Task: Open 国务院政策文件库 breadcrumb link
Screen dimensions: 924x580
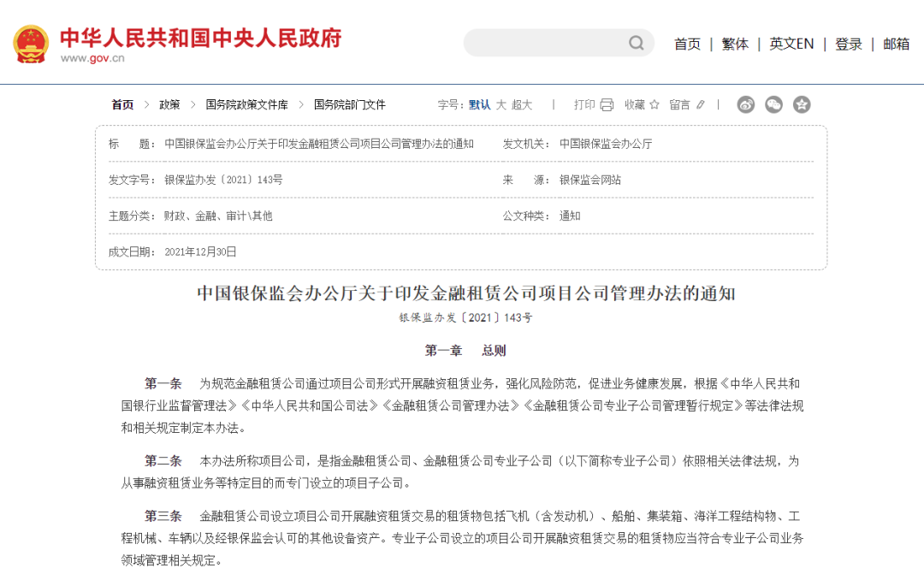Action: coord(246,104)
